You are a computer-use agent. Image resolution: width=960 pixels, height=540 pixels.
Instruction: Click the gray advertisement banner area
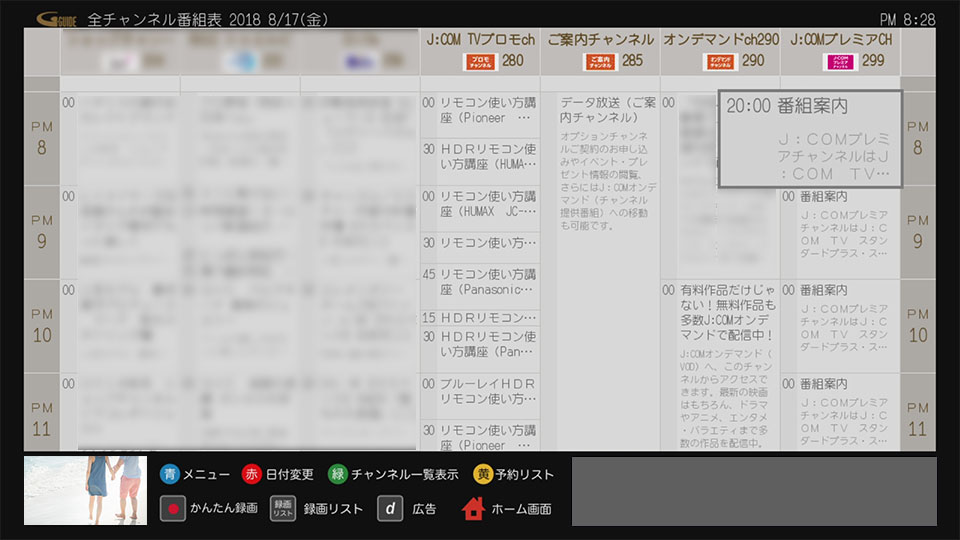point(754,491)
